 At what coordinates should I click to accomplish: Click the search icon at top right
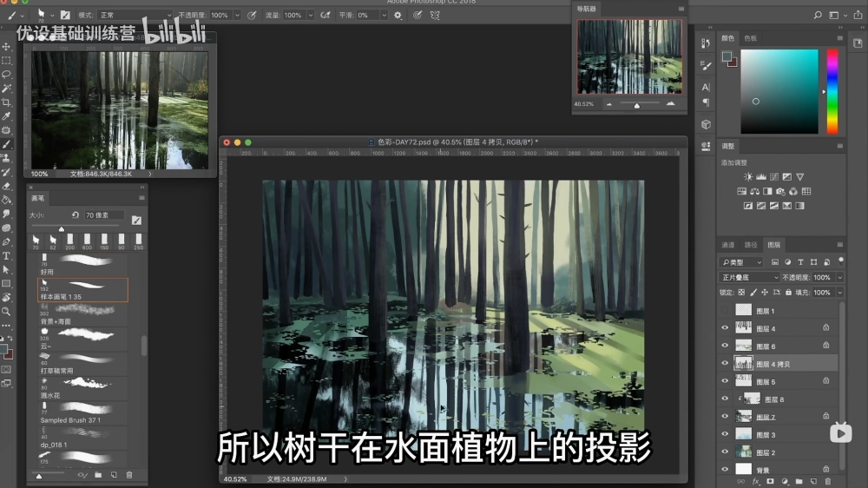[818, 16]
